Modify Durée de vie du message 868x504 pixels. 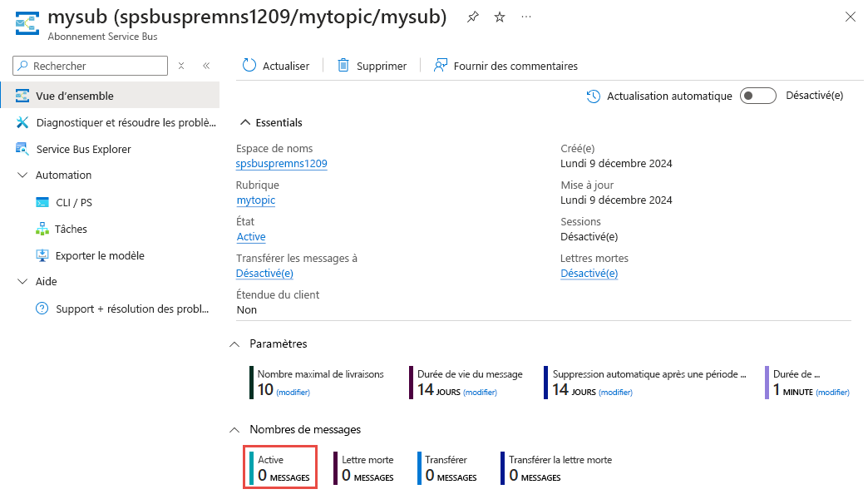pos(480,392)
